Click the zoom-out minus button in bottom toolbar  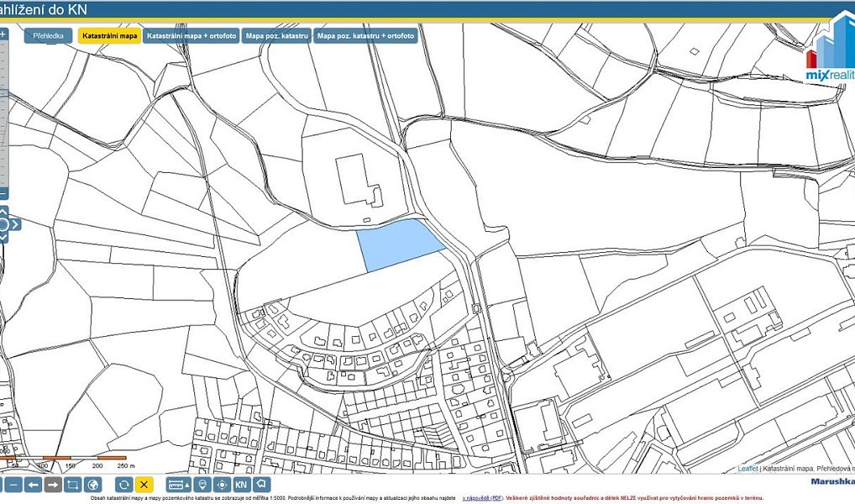[14, 485]
